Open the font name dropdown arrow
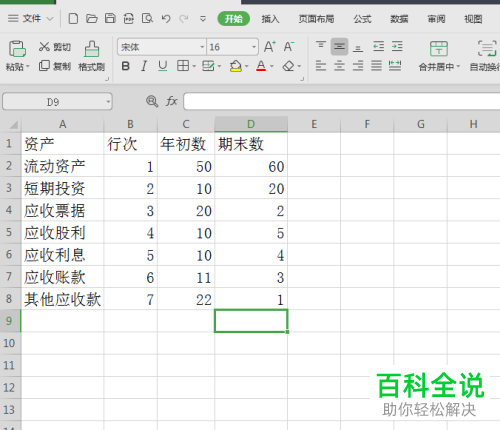 [x=202, y=47]
